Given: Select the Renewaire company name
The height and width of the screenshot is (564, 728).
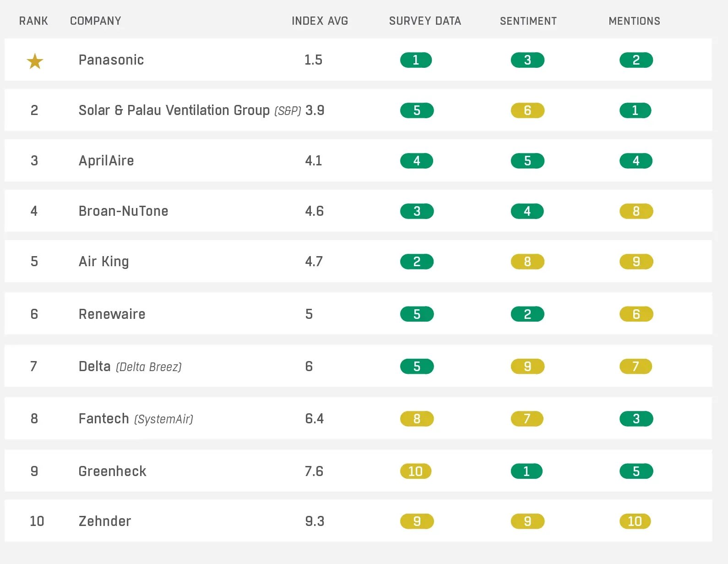Looking at the screenshot, I should coord(112,314).
